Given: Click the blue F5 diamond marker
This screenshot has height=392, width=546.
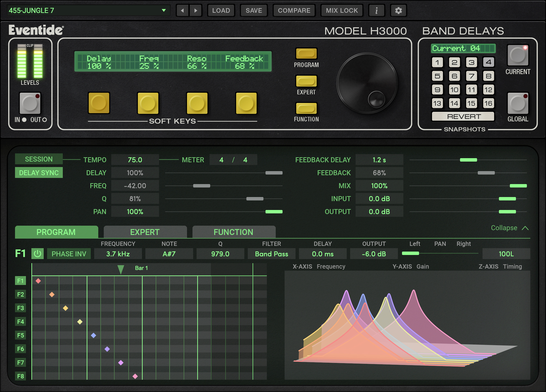Looking at the screenshot, I should [94, 335].
